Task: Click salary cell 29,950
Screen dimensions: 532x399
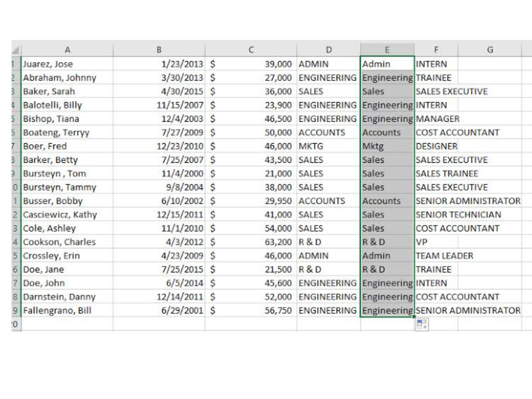Action: point(251,201)
